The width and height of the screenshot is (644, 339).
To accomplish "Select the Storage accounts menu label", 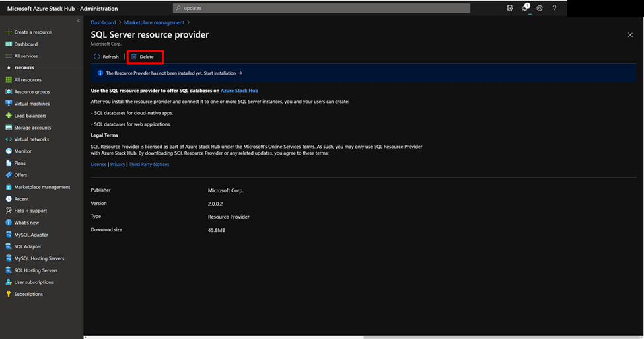I will pos(32,128).
